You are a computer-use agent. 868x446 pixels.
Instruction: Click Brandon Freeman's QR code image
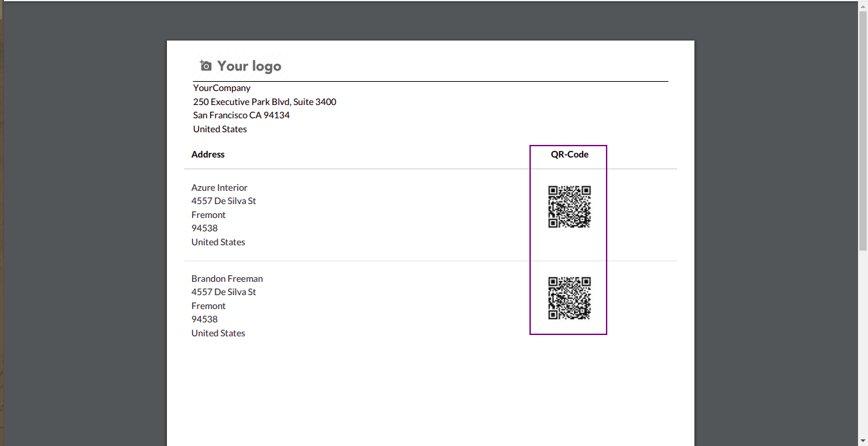coord(569,298)
